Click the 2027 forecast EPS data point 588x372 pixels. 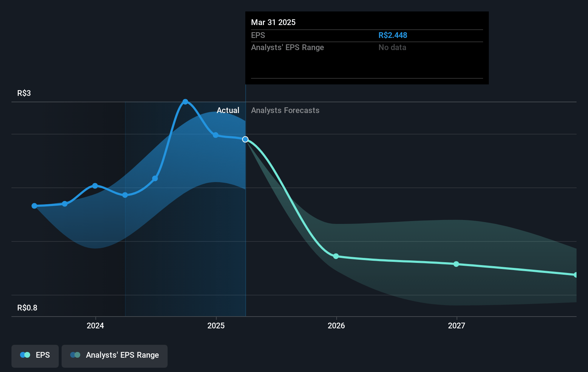point(456,264)
